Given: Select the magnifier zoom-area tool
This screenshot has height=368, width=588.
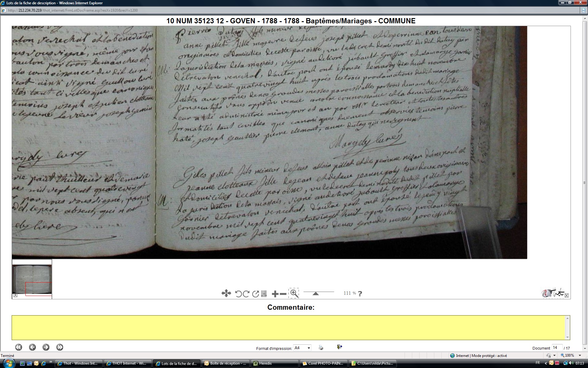Looking at the screenshot, I should pos(294,293).
